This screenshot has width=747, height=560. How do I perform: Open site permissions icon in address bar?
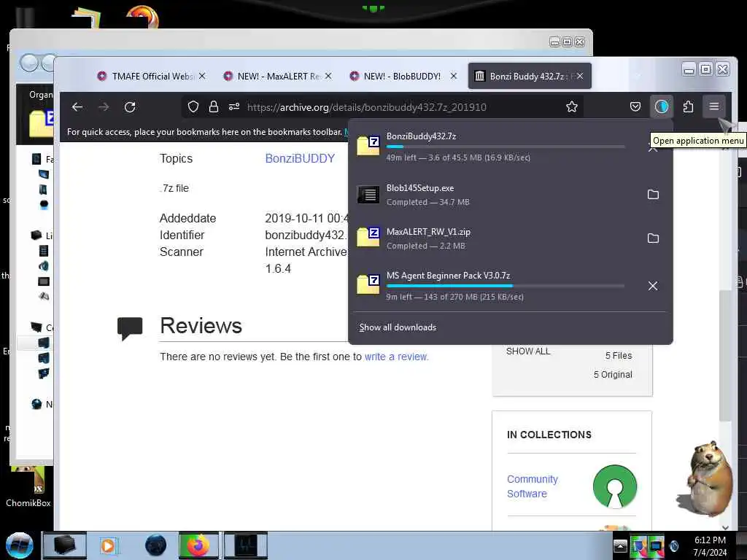[x=234, y=107]
